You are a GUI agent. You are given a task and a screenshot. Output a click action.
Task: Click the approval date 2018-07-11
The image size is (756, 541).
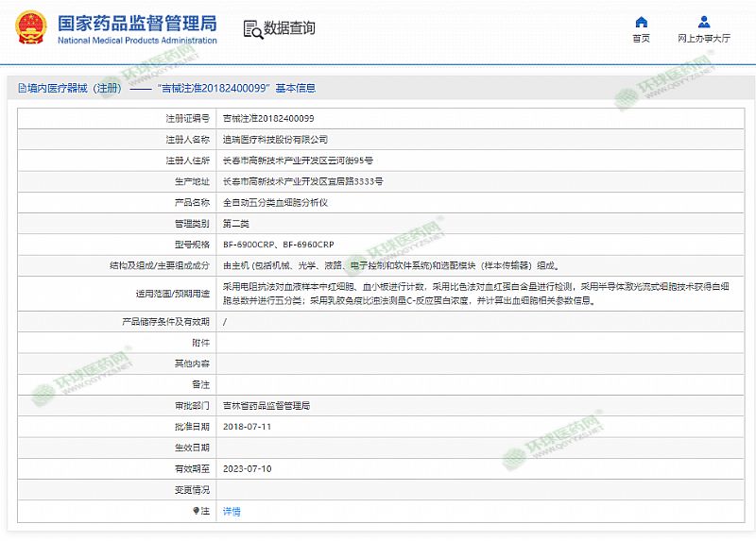(247, 426)
